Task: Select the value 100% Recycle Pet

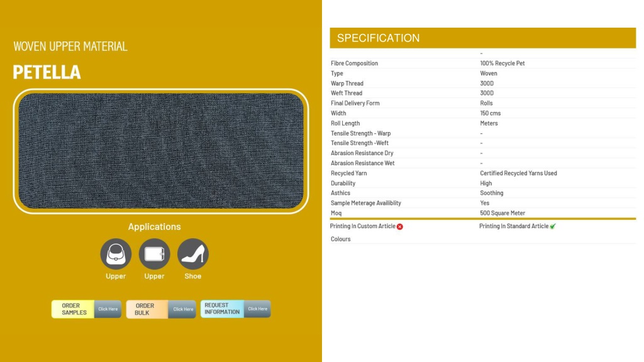Action: click(502, 63)
